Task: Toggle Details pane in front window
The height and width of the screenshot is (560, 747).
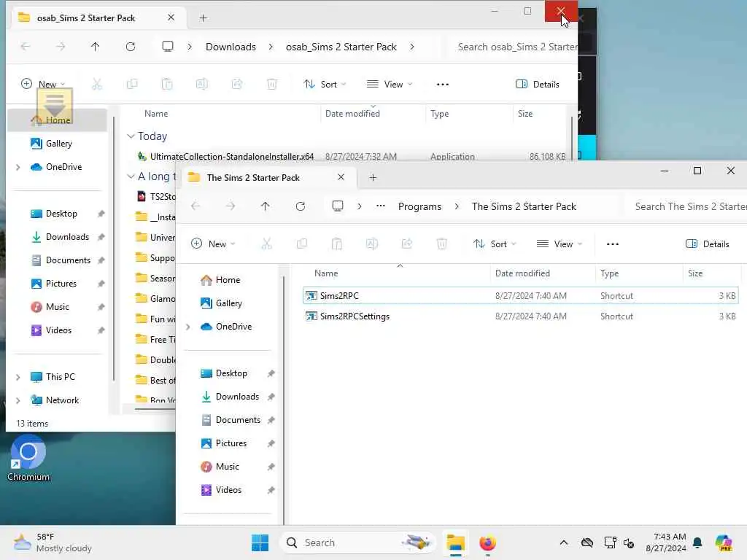Action: click(x=708, y=244)
